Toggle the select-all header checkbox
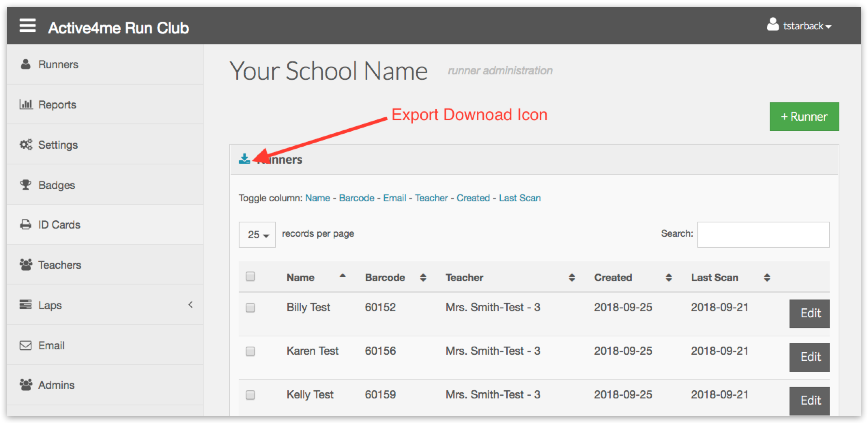 pyautogui.click(x=250, y=276)
